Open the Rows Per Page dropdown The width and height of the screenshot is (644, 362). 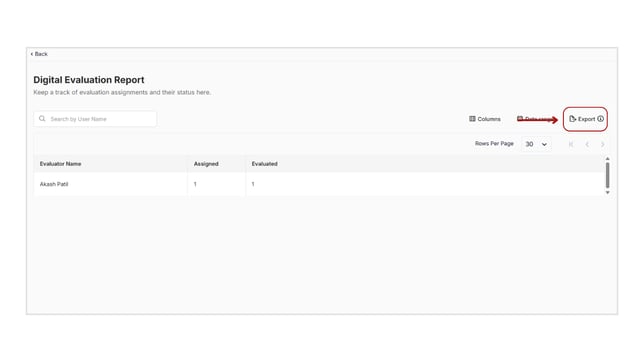tap(536, 144)
